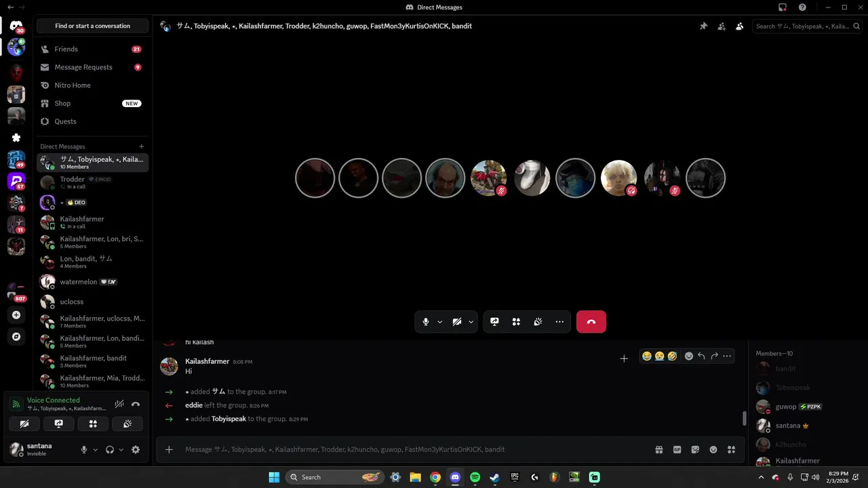Forward Kailashfarmer's message
The height and width of the screenshot is (488, 868).
(x=714, y=356)
